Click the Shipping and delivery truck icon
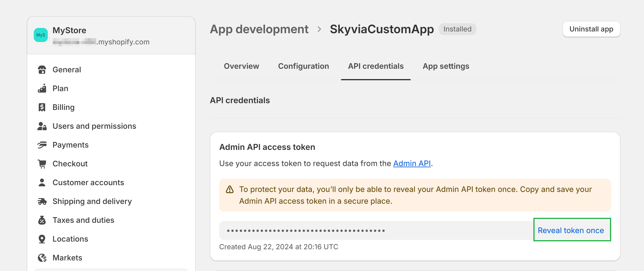The image size is (644, 271). click(42, 201)
